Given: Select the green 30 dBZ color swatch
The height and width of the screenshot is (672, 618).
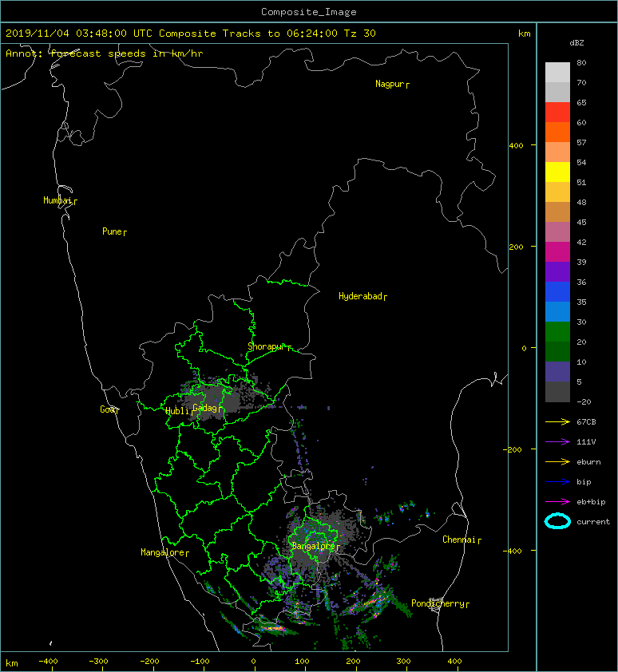Looking at the screenshot, I should click(x=557, y=331).
